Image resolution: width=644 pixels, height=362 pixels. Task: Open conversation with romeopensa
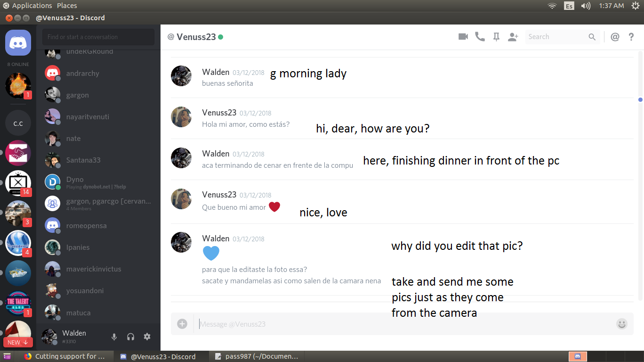click(x=98, y=225)
